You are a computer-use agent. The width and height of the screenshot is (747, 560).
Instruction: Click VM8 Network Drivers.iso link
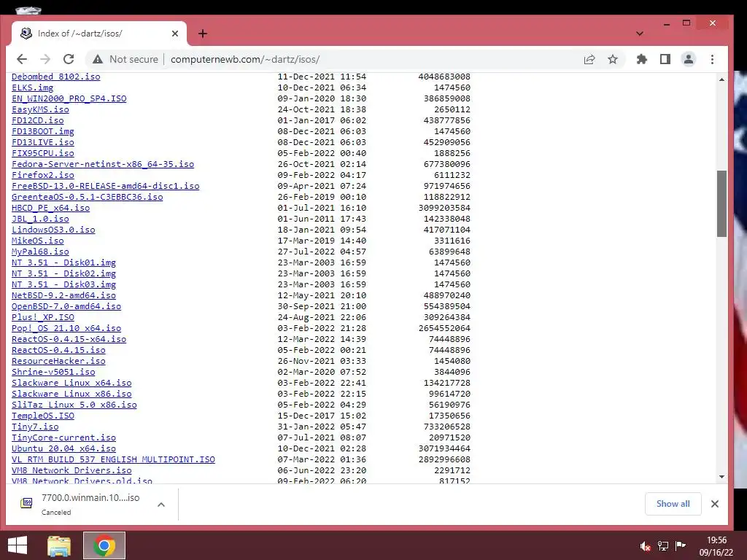(71, 471)
